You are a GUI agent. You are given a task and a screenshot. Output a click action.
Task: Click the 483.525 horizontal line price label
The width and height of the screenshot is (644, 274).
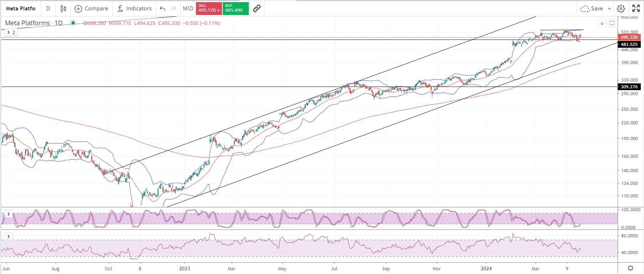[x=629, y=45]
